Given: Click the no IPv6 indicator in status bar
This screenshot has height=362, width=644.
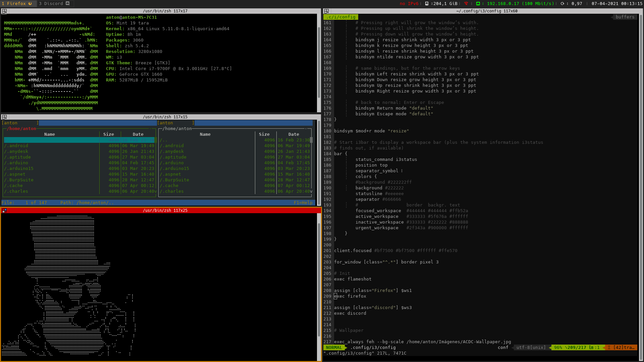Looking at the screenshot, I should 409,4.
